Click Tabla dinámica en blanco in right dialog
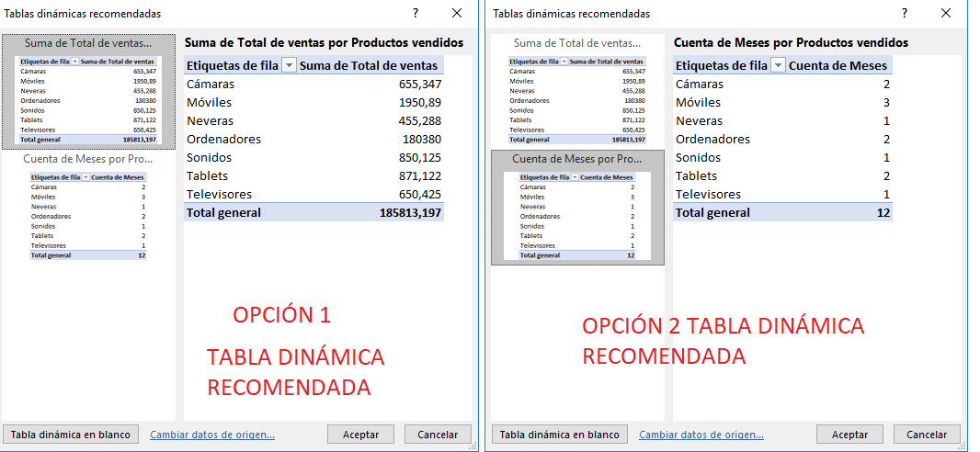980x452 pixels. click(x=559, y=435)
